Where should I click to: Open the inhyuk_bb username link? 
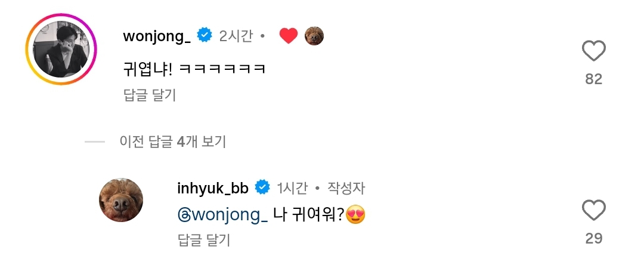pos(213,189)
